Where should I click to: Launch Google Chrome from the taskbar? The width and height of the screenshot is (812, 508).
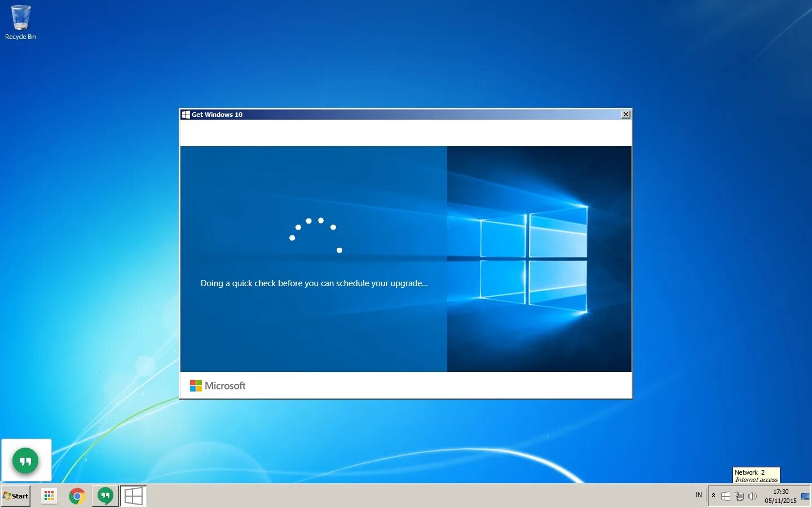pos(77,496)
